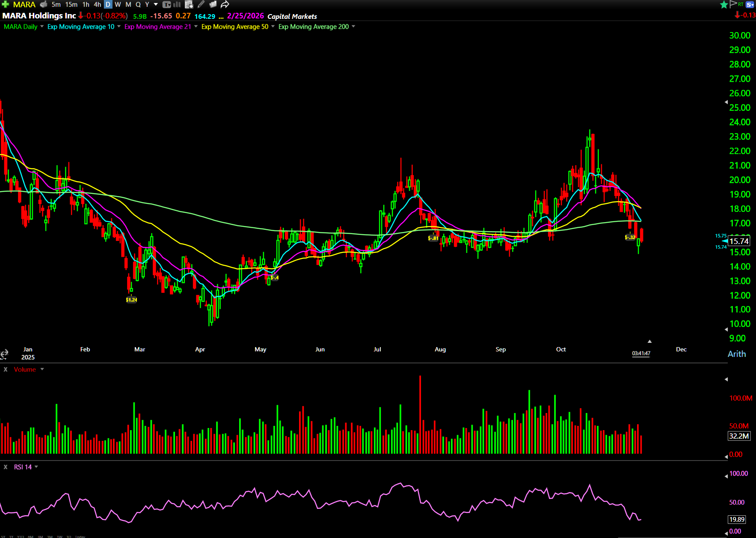Viewport: 756px width, 538px height.
Task: Click the Exp Moving Average 200 label
Action: point(313,27)
